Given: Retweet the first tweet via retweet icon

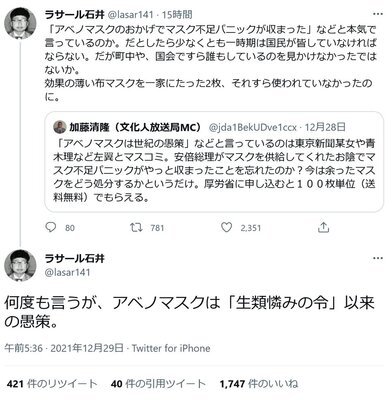Looking at the screenshot, I should click(x=136, y=228).
